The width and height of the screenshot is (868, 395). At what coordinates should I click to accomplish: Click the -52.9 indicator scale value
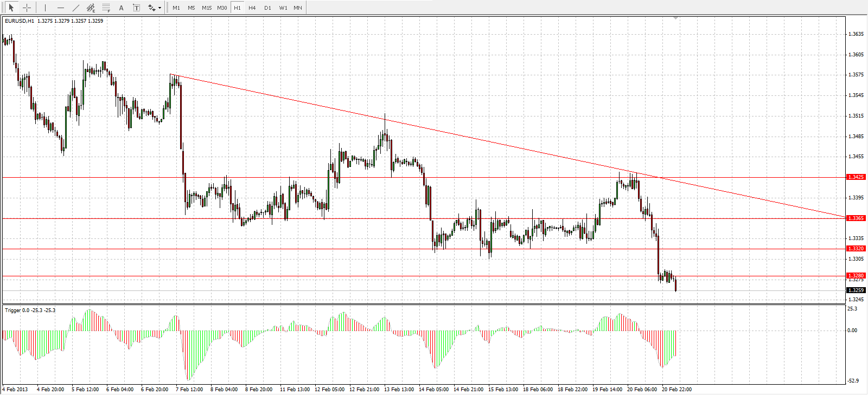tap(853, 381)
